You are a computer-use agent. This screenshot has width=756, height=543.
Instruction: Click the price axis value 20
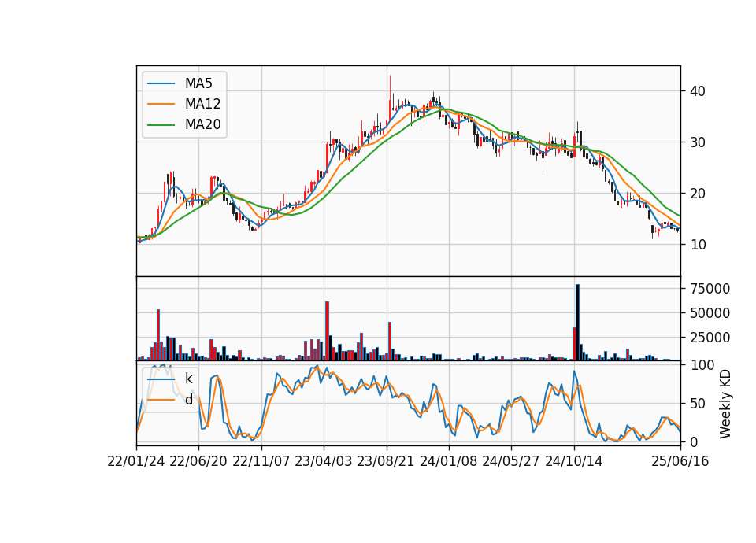click(x=698, y=194)
